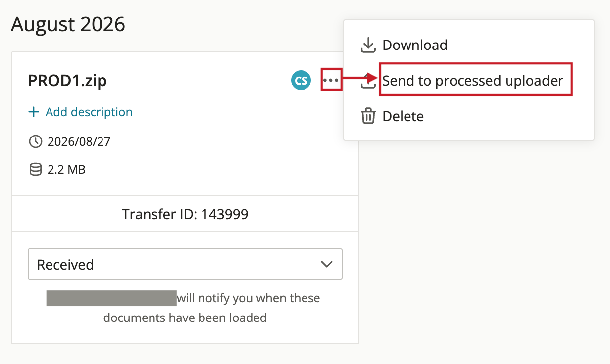Choose Send to processed uploader
Viewport: 610px width, 364px height.
click(473, 80)
